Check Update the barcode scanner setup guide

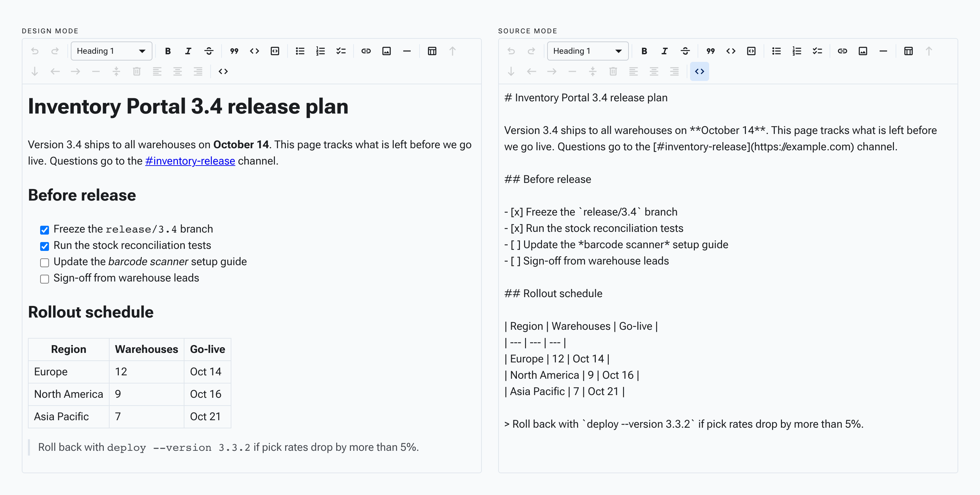pyautogui.click(x=45, y=263)
